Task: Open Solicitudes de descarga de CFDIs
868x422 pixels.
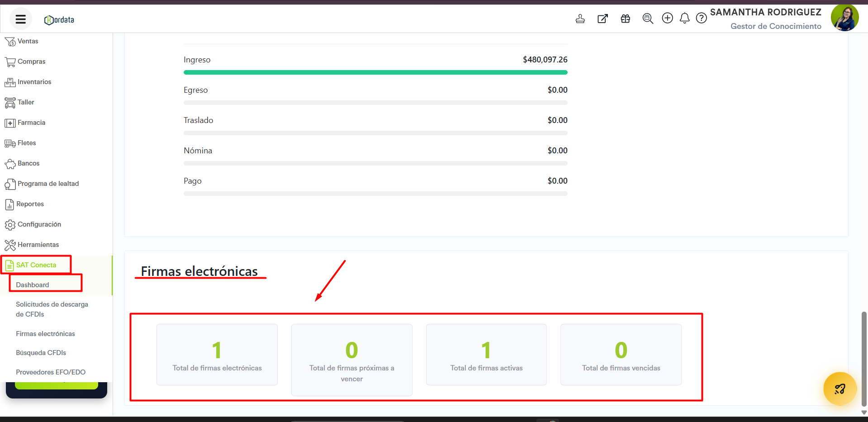Action: pos(52,309)
